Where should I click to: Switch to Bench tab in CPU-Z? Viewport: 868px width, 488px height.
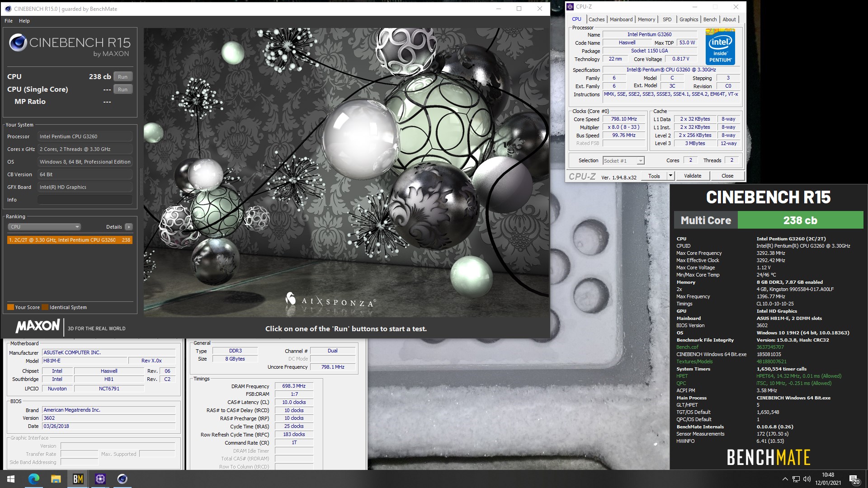click(710, 19)
